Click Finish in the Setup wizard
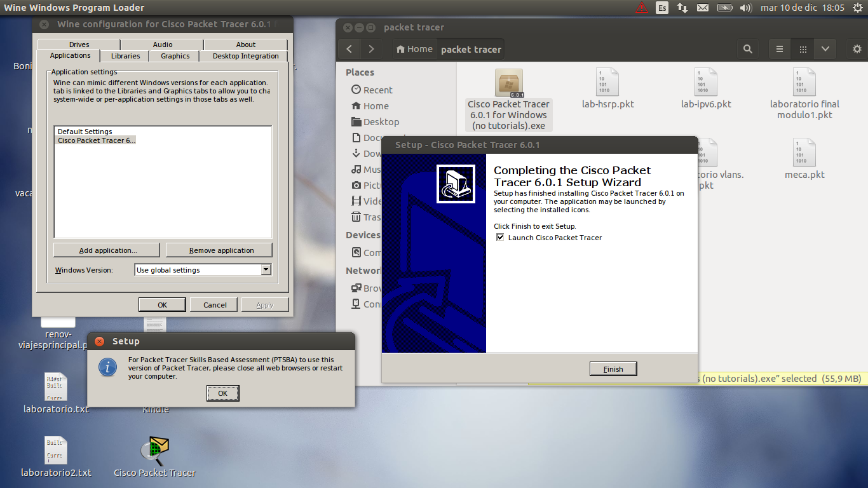Image resolution: width=868 pixels, height=488 pixels. 613,369
